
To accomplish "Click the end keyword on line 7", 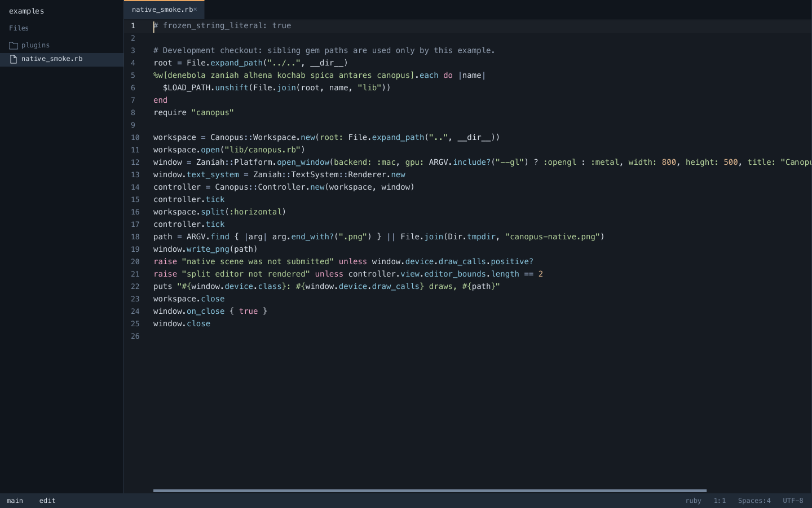I will [160, 100].
